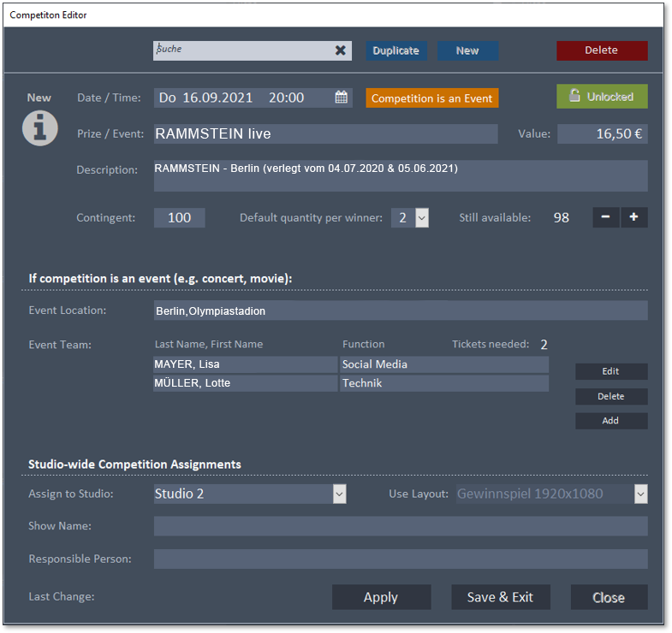
Task: Click the red Delete competition button
Action: pyautogui.click(x=601, y=50)
